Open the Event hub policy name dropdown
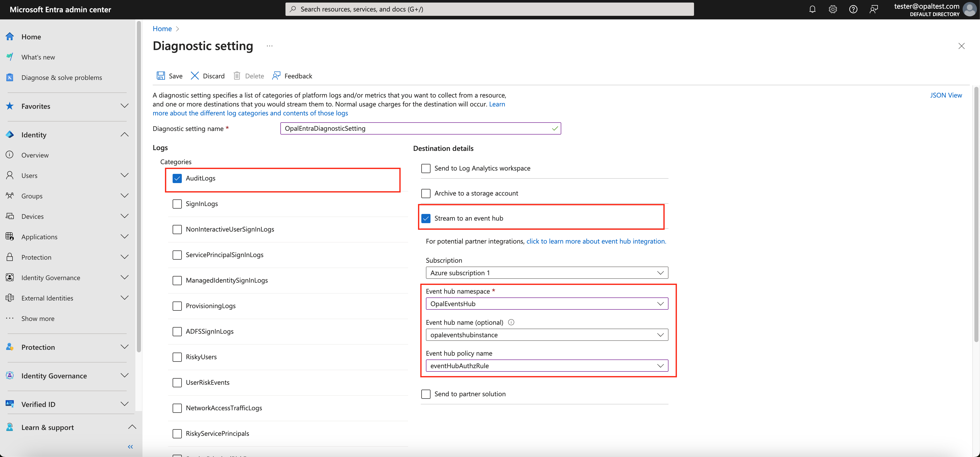Image resolution: width=980 pixels, height=457 pixels. point(547,366)
